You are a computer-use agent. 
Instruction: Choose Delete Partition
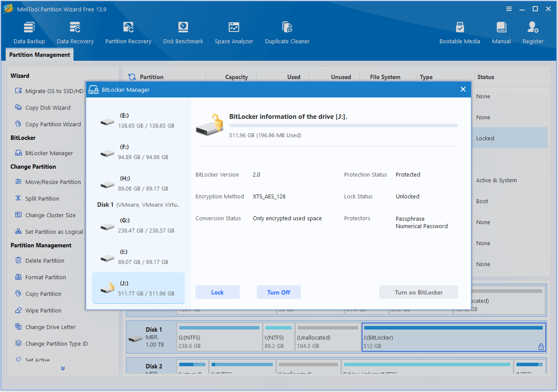click(x=39, y=260)
